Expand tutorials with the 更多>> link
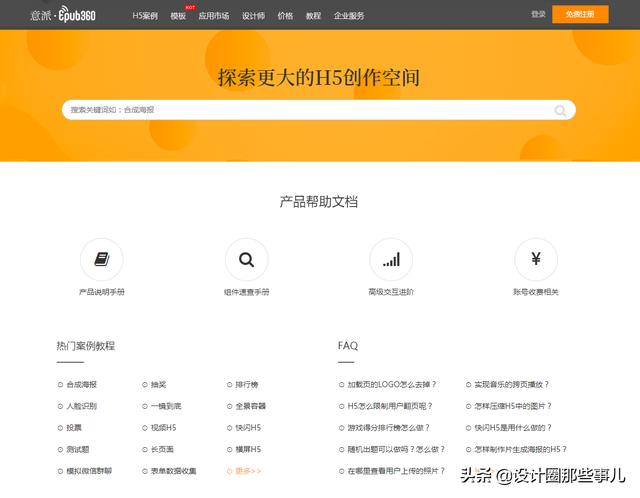The height and width of the screenshot is (498, 640). pos(248,471)
